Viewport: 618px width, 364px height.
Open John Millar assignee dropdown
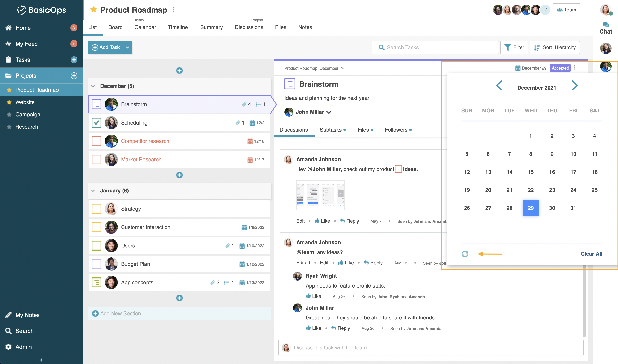[x=329, y=112]
